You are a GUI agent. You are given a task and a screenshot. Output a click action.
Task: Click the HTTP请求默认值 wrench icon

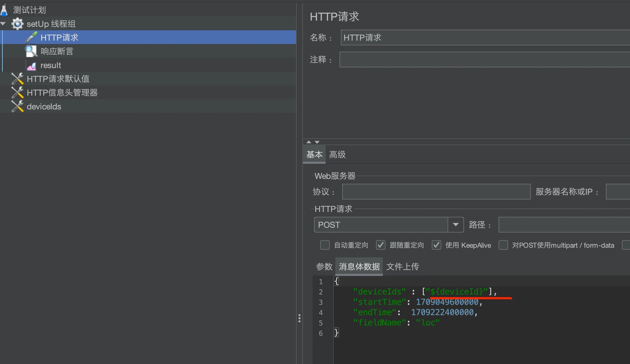17,79
